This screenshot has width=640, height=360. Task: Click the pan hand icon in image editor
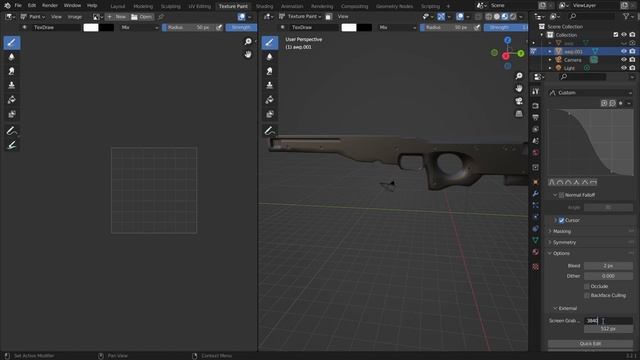coord(248,54)
